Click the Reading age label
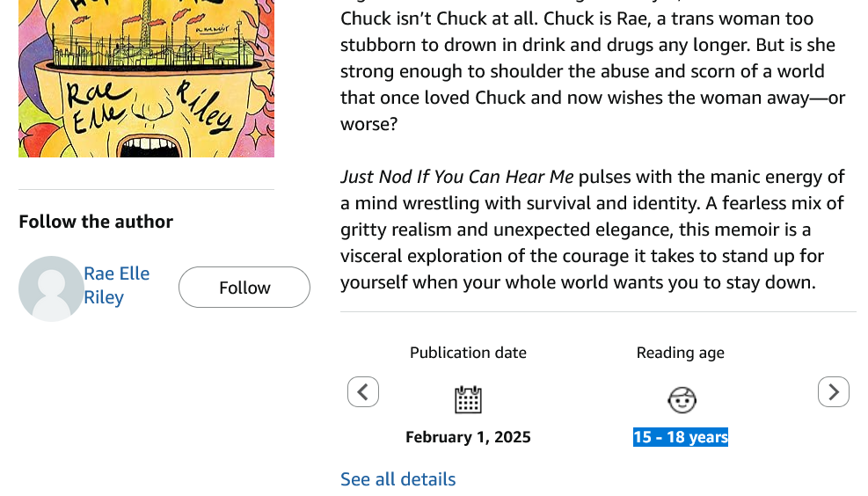Screen dimensions: 868x496 tap(681, 353)
